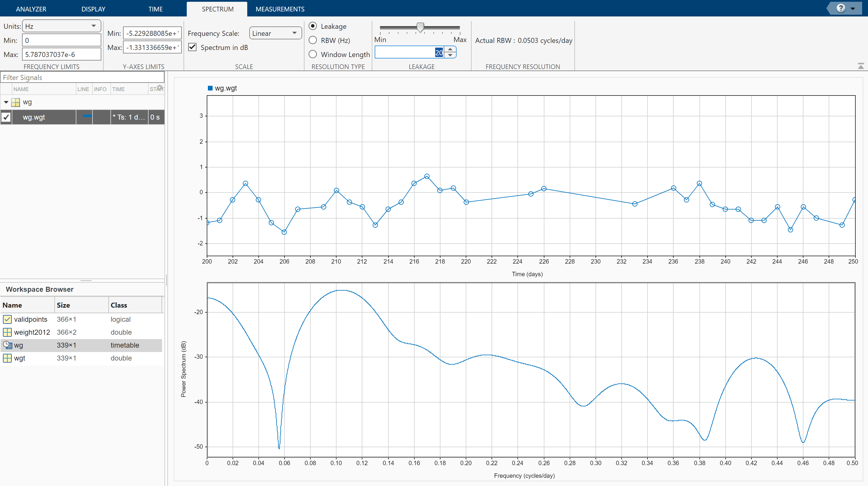
Task: Open the Units dropdown
Action: (x=61, y=26)
